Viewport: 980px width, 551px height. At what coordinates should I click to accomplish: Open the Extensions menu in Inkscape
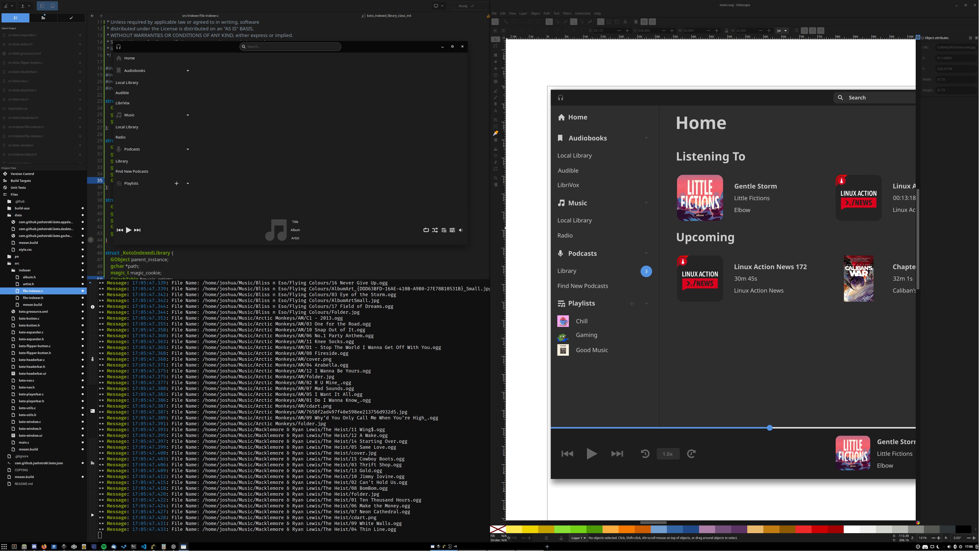[582, 13]
